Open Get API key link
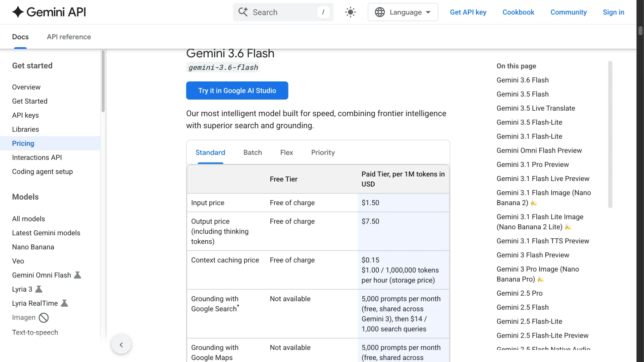644x362 pixels. tap(468, 12)
